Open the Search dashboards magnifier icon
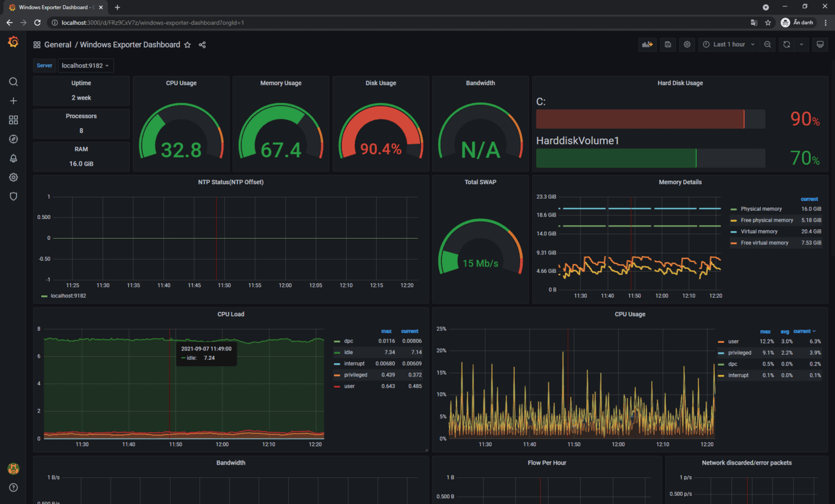This screenshot has height=504, width=835. pyautogui.click(x=13, y=82)
